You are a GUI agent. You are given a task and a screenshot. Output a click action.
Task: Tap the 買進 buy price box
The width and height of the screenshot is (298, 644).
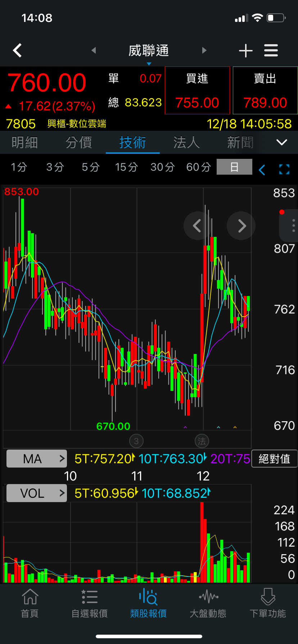click(197, 91)
